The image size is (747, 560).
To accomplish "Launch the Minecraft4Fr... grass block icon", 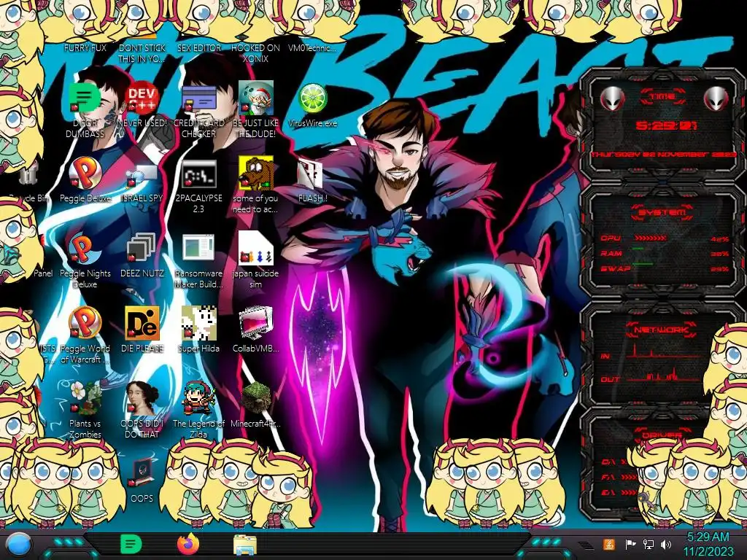I will coord(256,398).
